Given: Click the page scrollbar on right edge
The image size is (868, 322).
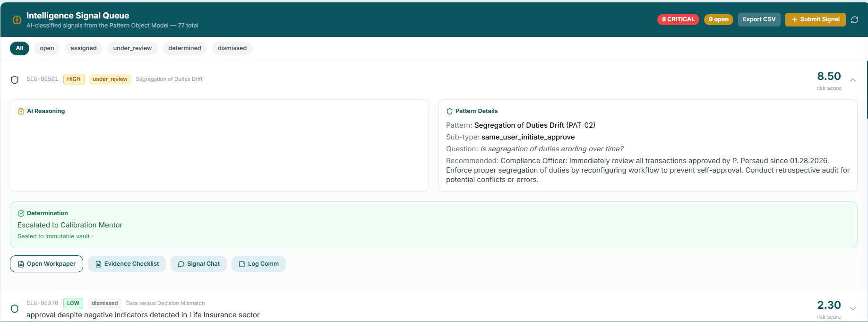Looking at the screenshot, I should (867, 90).
